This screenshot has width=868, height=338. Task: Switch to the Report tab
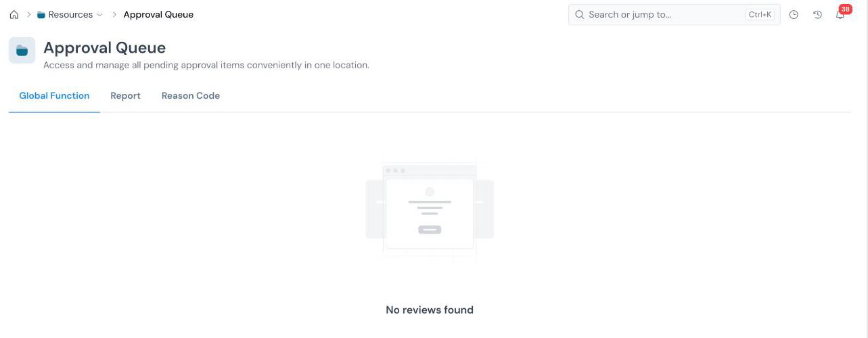125,96
